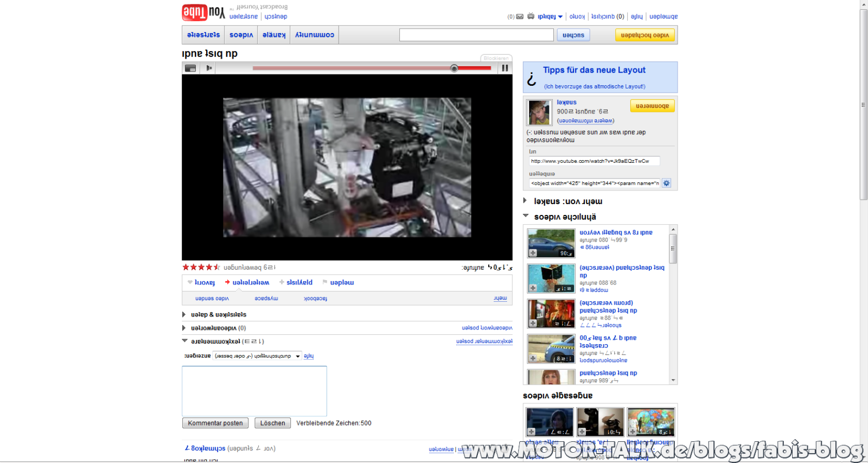Open the Videos navigation tab
Viewport: 868px width, 463px height.
(x=241, y=35)
